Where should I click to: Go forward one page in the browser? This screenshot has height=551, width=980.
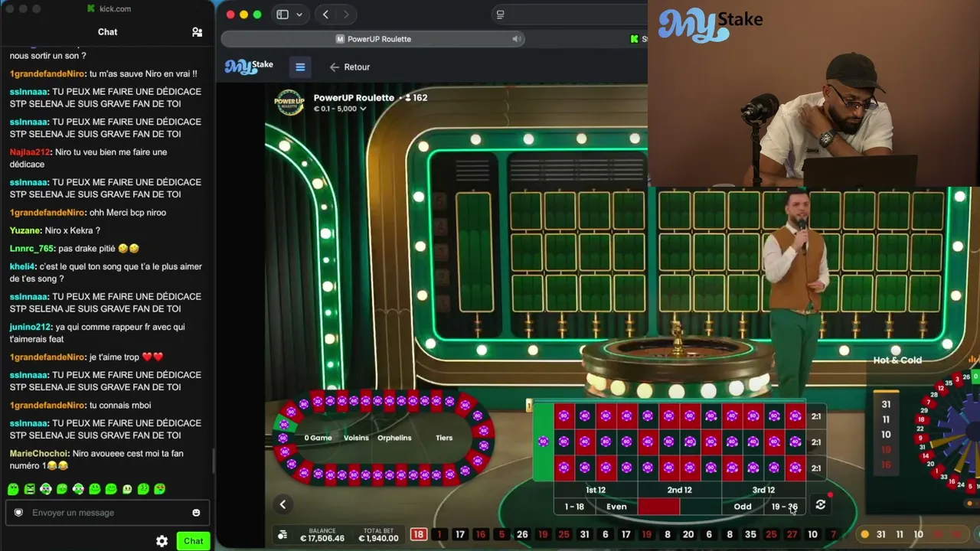click(x=346, y=15)
